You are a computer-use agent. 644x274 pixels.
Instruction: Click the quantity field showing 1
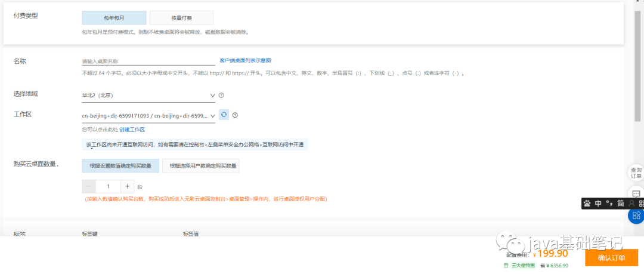(x=109, y=186)
